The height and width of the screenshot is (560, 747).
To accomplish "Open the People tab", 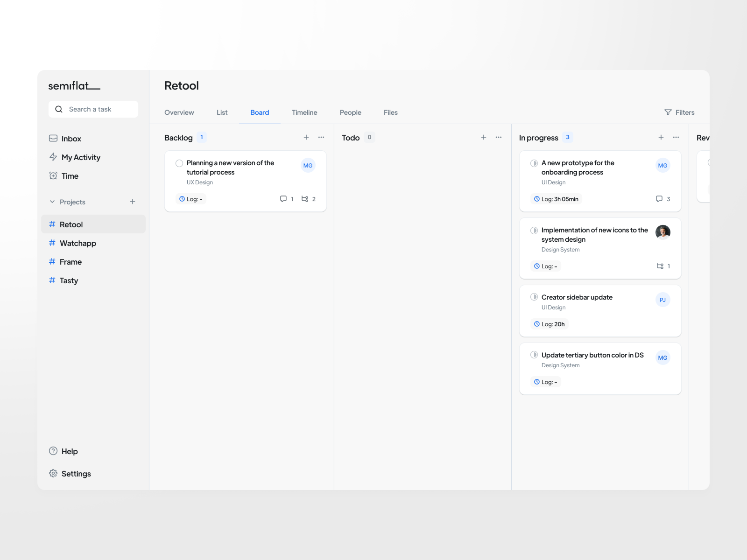I will click(x=351, y=112).
